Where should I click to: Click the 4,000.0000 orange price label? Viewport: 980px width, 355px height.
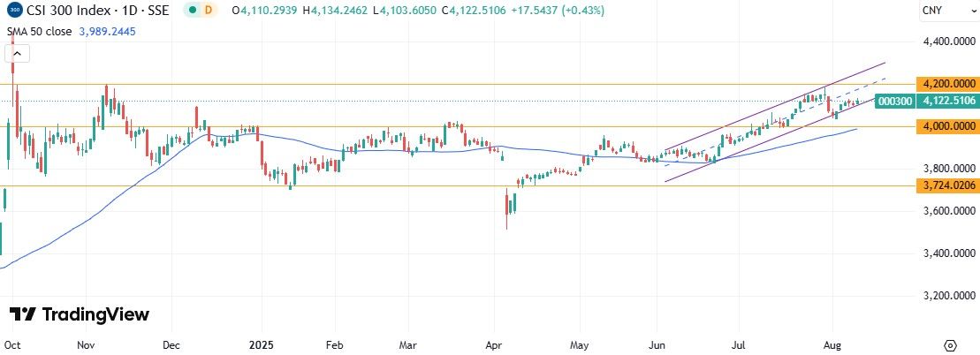[946, 126]
